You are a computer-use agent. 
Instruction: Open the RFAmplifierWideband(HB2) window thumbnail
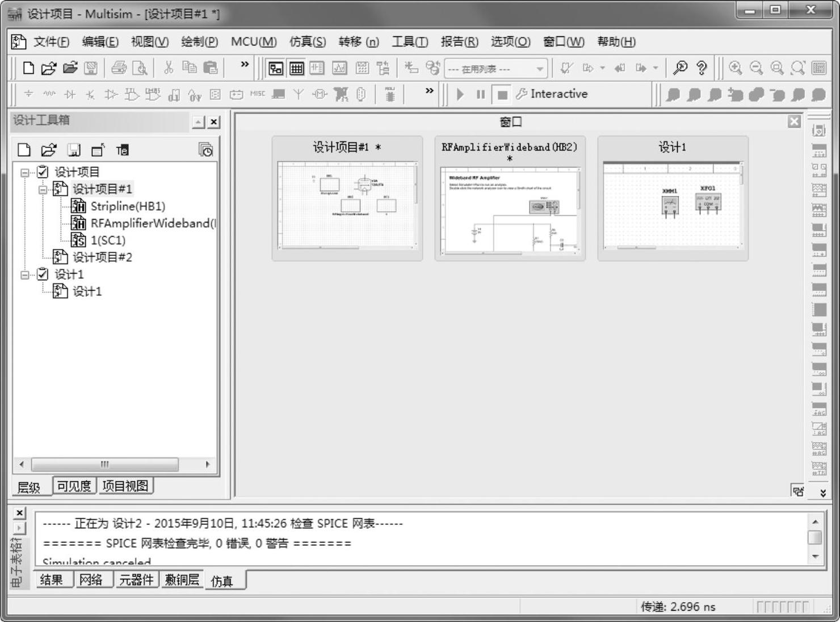pos(510,199)
